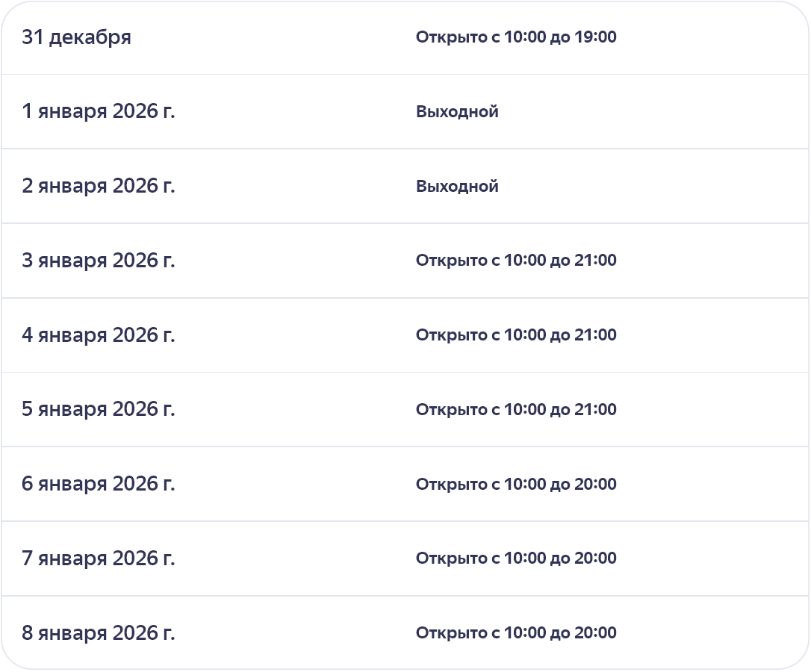Click the 6 января 2026 date
The width and height of the screenshot is (811, 672).
coord(98,484)
